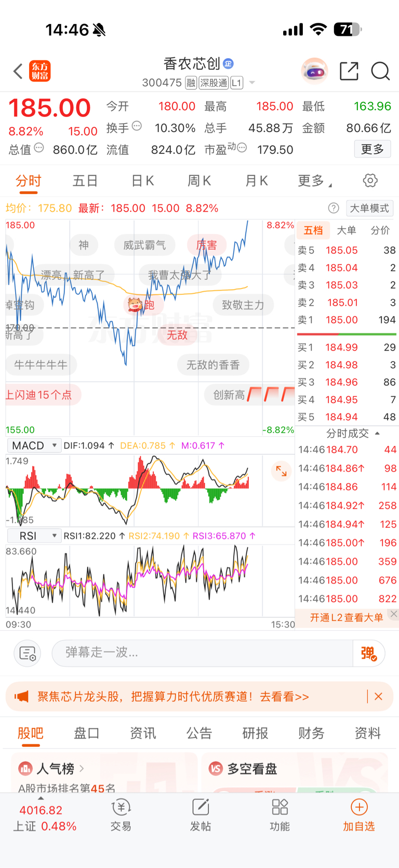Tap the 卖5 185.05 order row

pyautogui.click(x=347, y=250)
